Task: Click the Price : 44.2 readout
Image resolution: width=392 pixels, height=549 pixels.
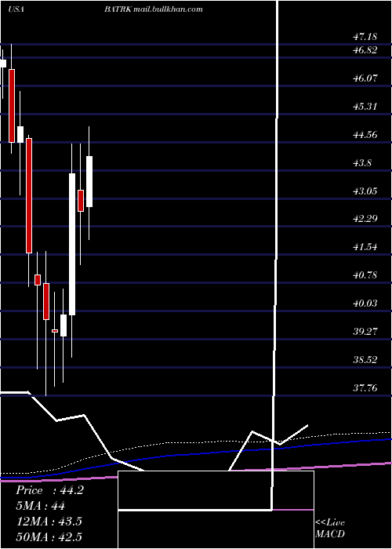Action: 49,490
